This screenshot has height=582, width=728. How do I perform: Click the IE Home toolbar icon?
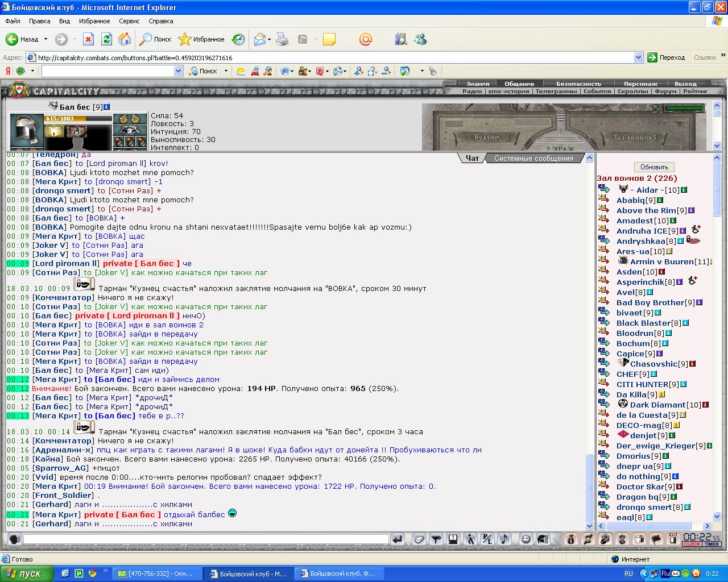pyautogui.click(x=125, y=39)
